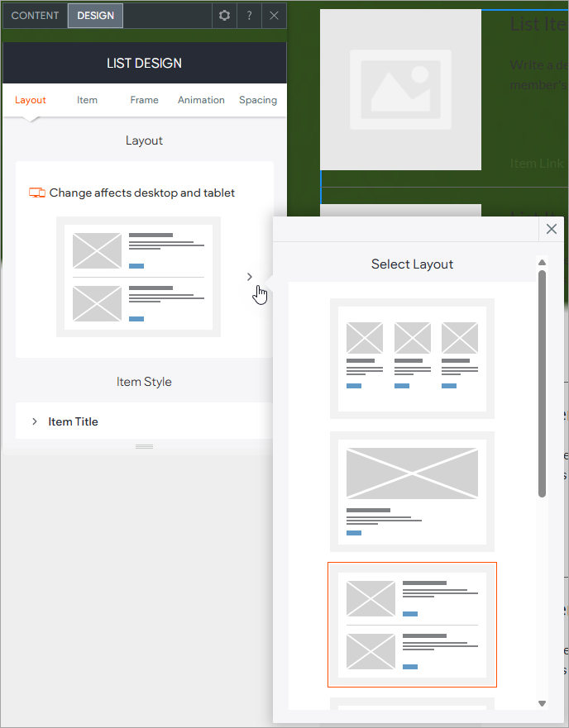Open the Layout sub-tab
The width and height of the screenshot is (569, 728).
tap(31, 100)
